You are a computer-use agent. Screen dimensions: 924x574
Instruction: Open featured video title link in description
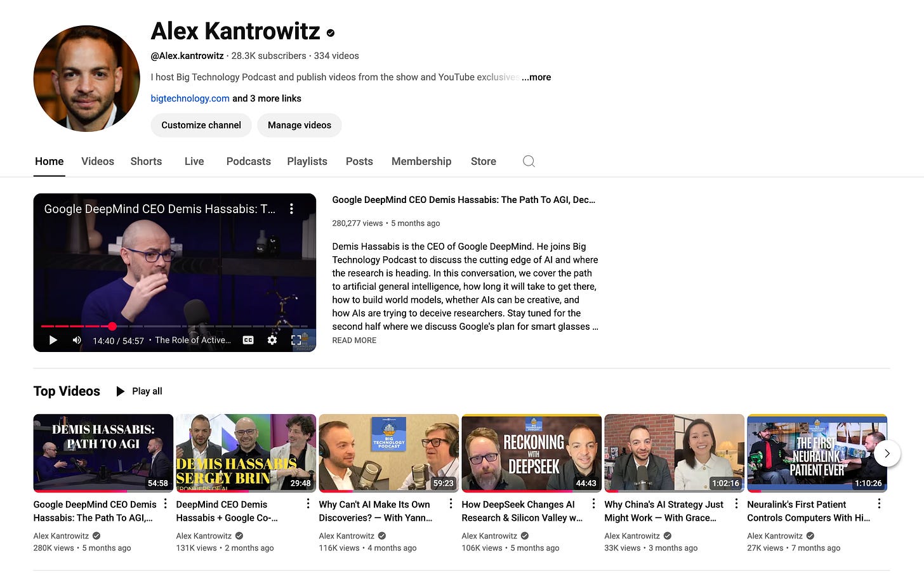(464, 200)
